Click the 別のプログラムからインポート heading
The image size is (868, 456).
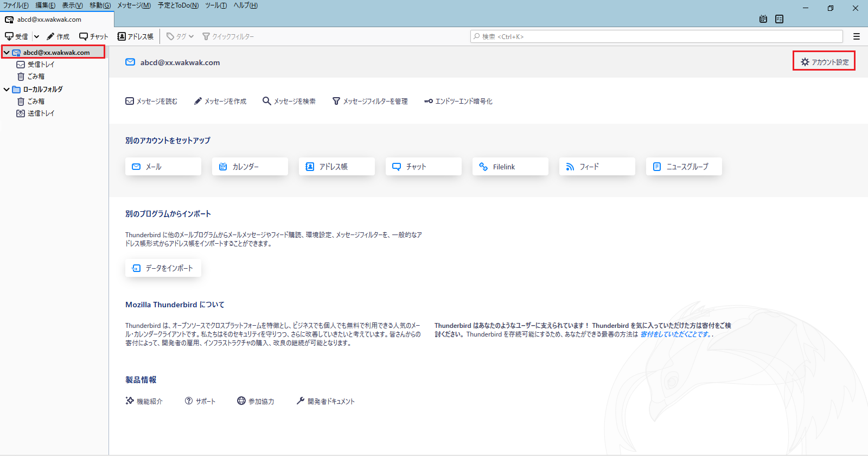click(168, 214)
